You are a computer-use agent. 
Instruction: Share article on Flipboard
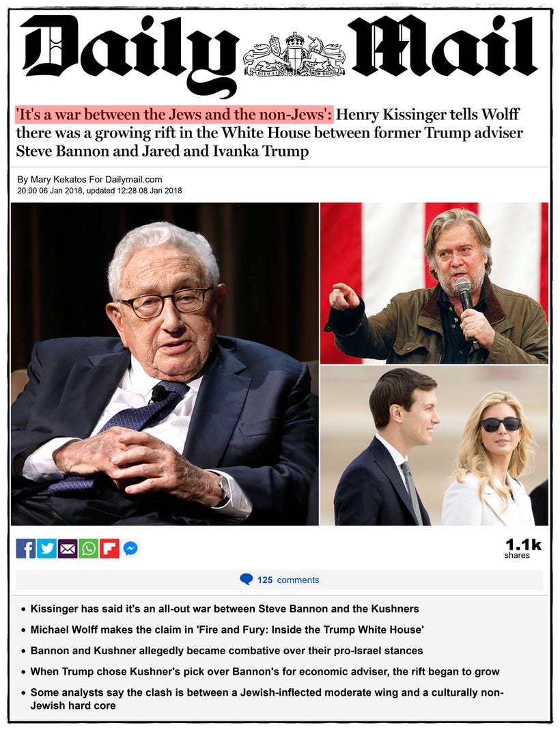pos(109,548)
